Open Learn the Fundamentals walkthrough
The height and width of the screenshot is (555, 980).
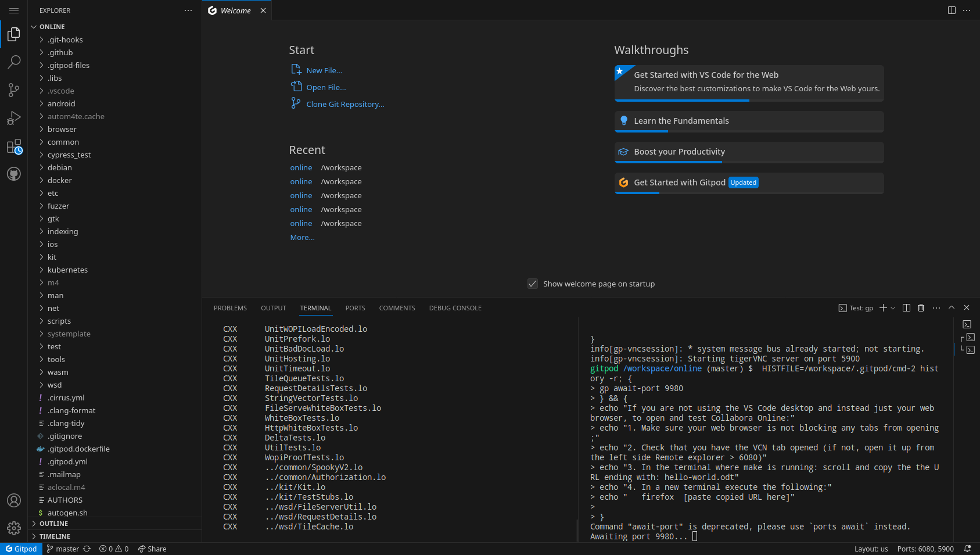pyautogui.click(x=749, y=121)
